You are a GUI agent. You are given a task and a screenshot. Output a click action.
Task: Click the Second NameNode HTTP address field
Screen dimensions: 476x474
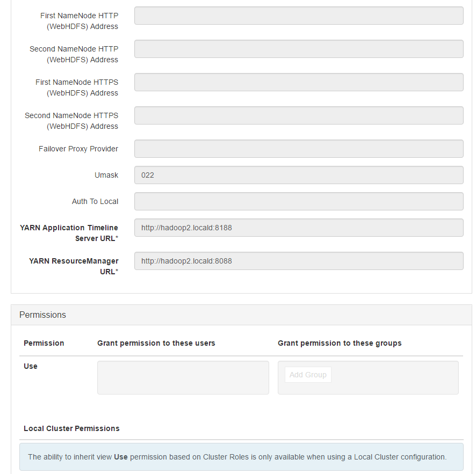[299, 49]
